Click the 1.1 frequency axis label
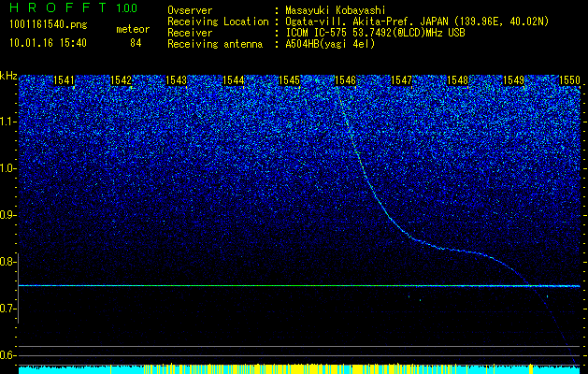Viewport: 588px width, 374px height. pos(7,122)
